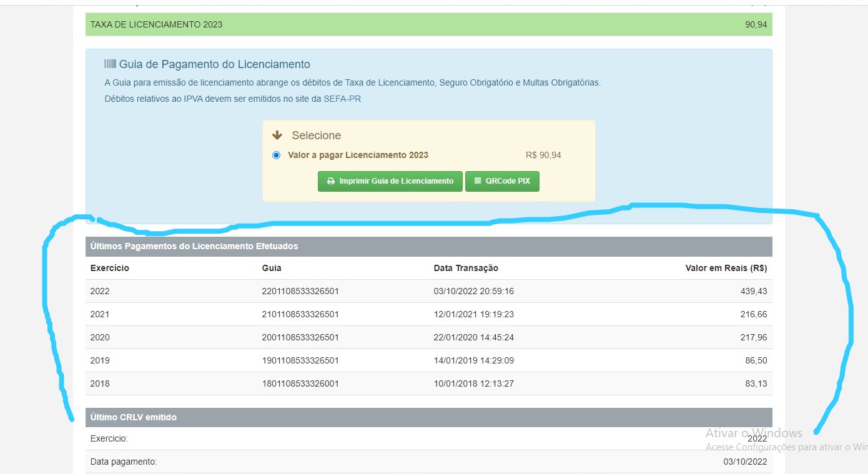Click the QRCode PIX label text
The width and height of the screenshot is (868, 474).
[508, 181]
